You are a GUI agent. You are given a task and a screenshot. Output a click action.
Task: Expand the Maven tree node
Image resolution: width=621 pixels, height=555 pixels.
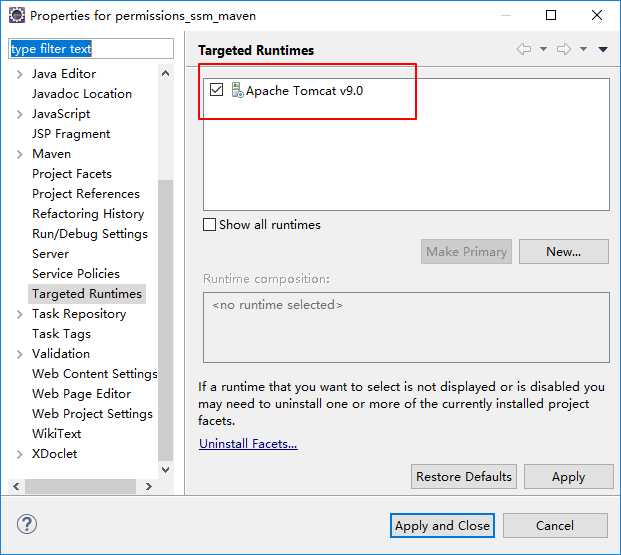click(x=20, y=154)
